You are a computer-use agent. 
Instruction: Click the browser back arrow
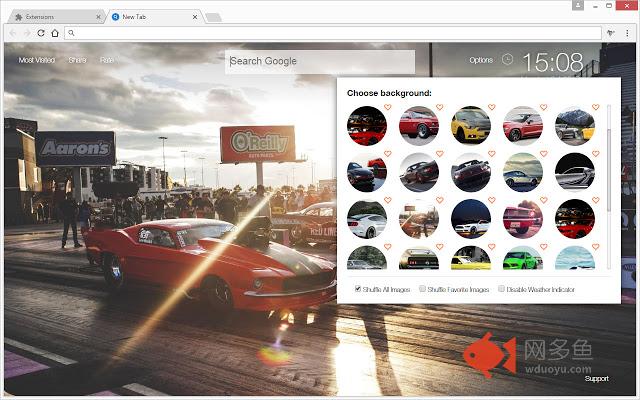coord(11,33)
